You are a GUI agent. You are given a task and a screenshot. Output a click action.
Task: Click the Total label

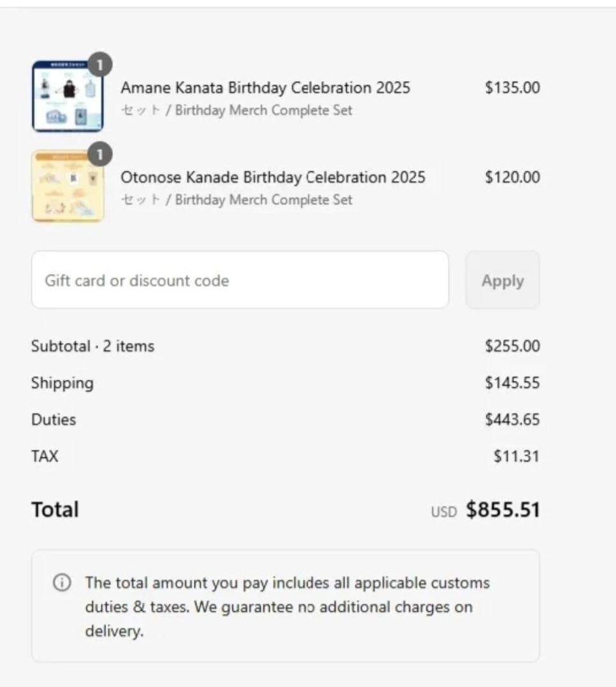pyautogui.click(x=55, y=510)
